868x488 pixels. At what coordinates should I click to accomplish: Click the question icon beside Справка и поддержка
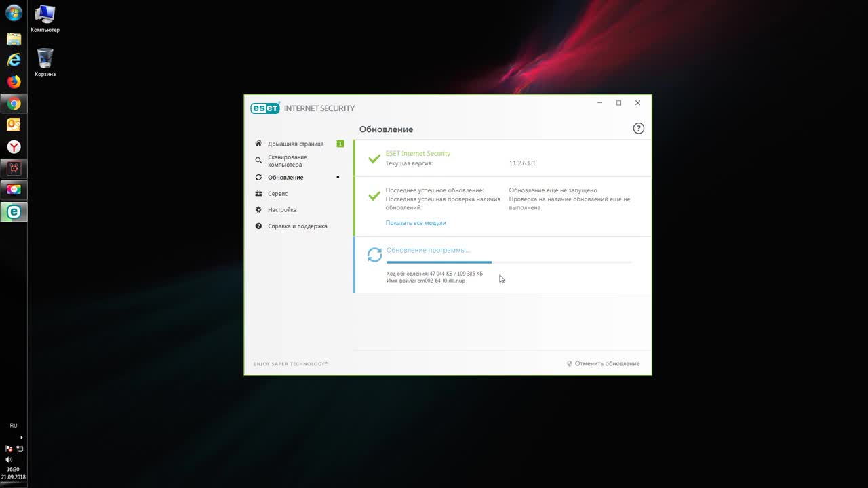(258, 226)
